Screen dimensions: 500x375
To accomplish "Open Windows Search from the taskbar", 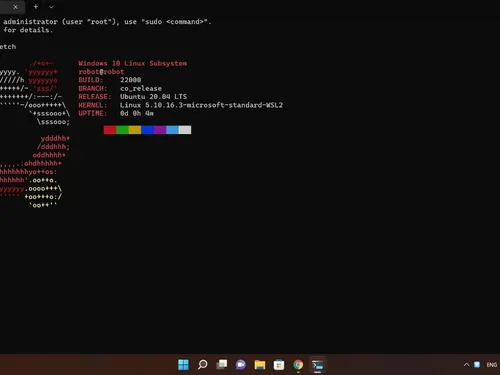I will click(x=202, y=365).
